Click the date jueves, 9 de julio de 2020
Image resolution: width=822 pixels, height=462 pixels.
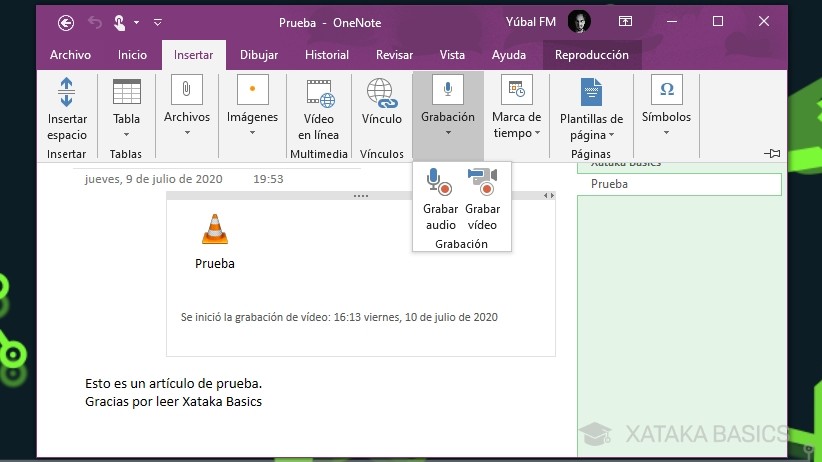pyautogui.click(x=154, y=179)
